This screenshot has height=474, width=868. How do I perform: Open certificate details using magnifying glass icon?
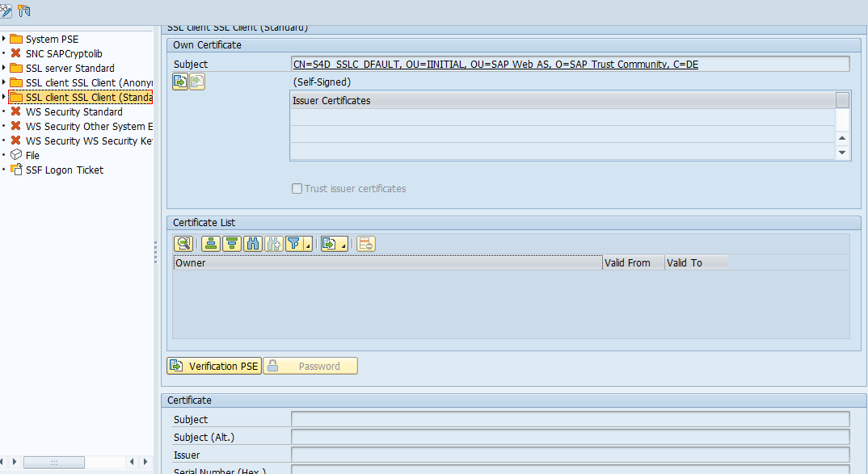click(x=183, y=243)
